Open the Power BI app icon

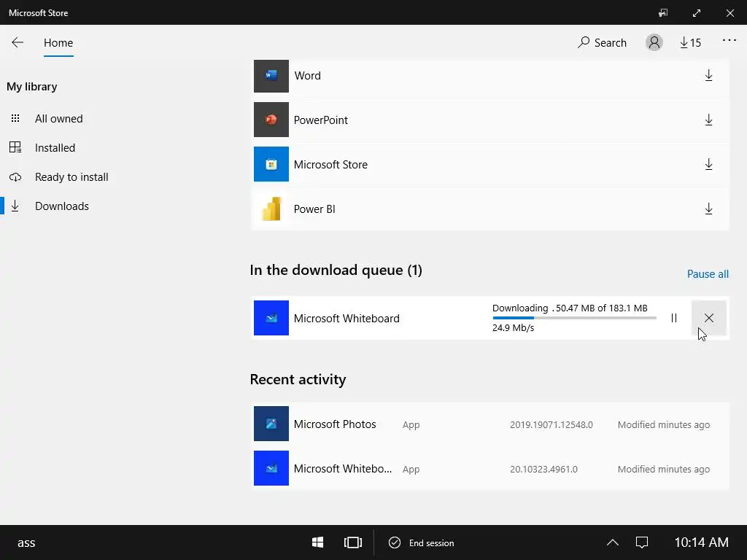pos(271,209)
